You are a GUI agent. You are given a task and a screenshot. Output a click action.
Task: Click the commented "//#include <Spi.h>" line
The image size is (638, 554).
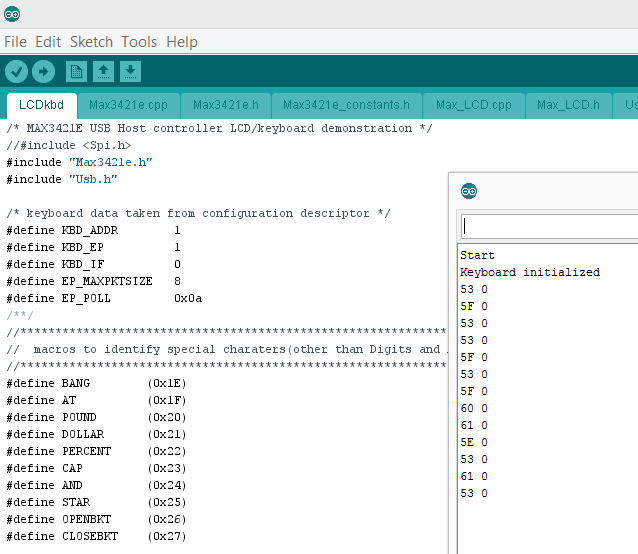(69, 145)
